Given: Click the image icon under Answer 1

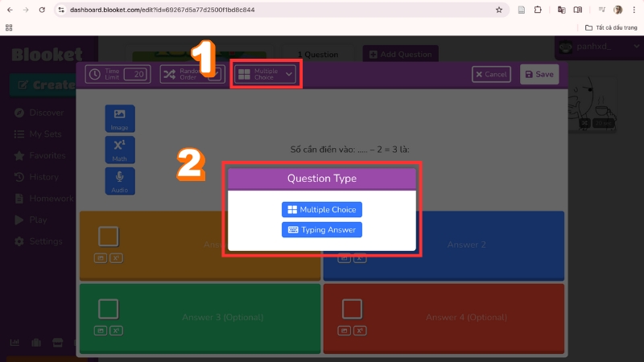Looking at the screenshot, I should (101, 258).
